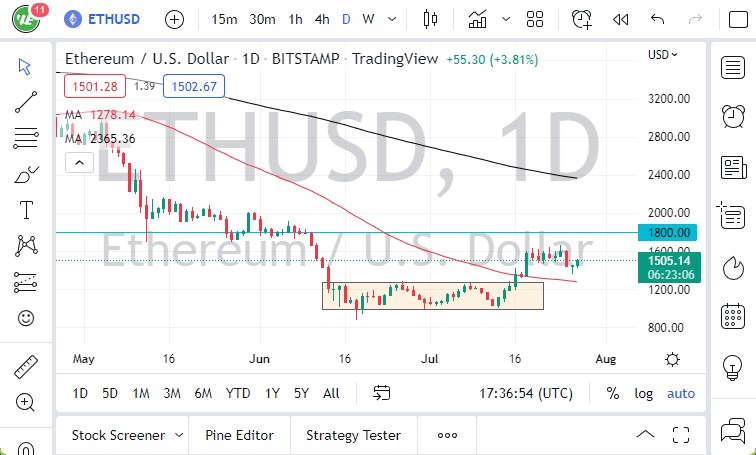Screen dimensions: 756x455
Task: Open the Pine Editor tab
Action: (x=240, y=435)
